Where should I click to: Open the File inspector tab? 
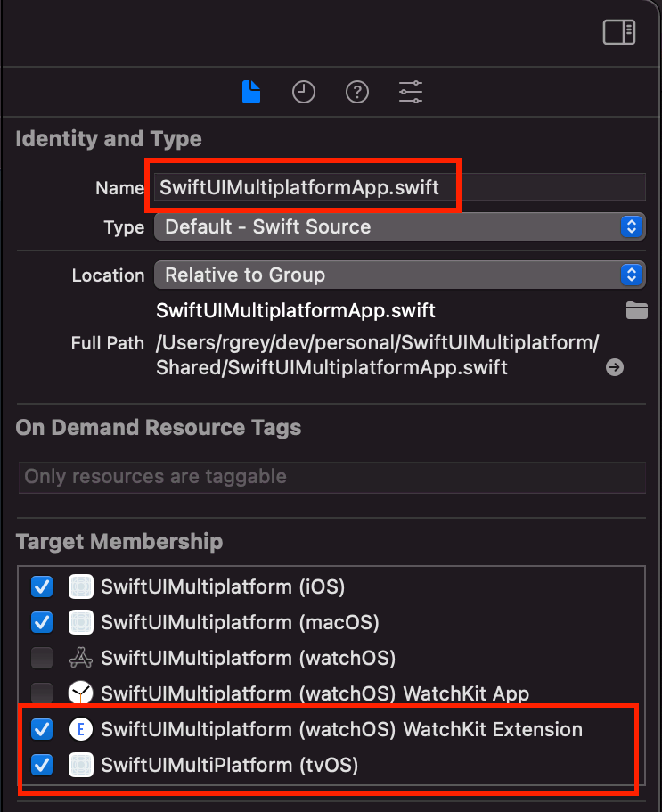(251, 92)
